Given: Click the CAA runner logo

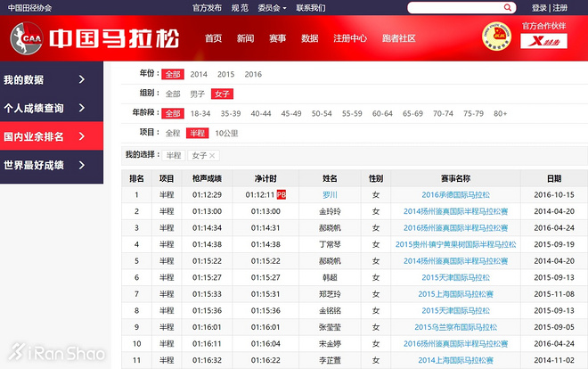Looking at the screenshot, I should [x=26, y=38].
